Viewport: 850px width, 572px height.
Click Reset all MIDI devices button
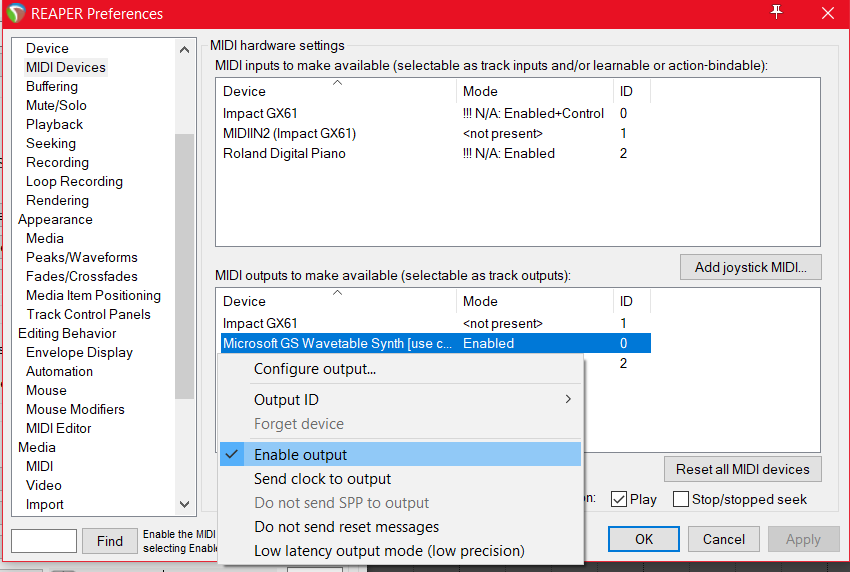point(743,469)
